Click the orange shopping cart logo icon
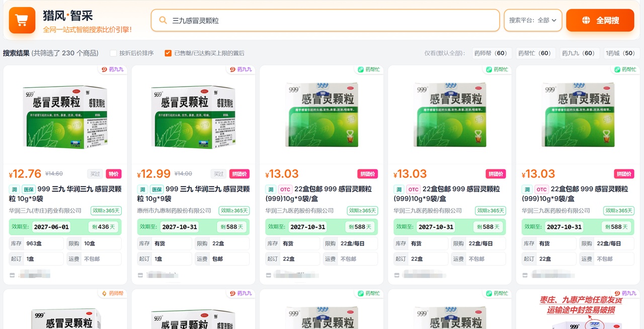The image size is (644, 329). point(21,20)
